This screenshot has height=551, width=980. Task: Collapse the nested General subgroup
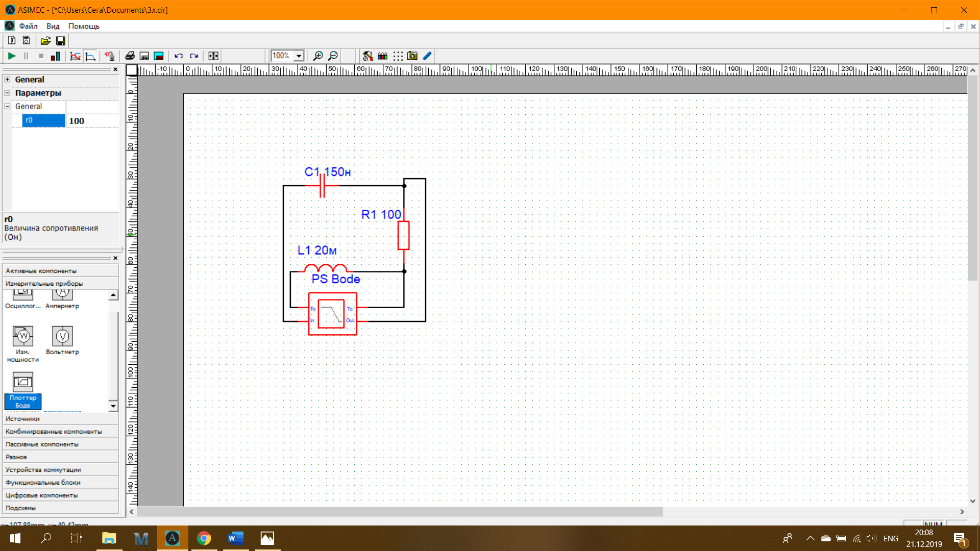[7, 106]
